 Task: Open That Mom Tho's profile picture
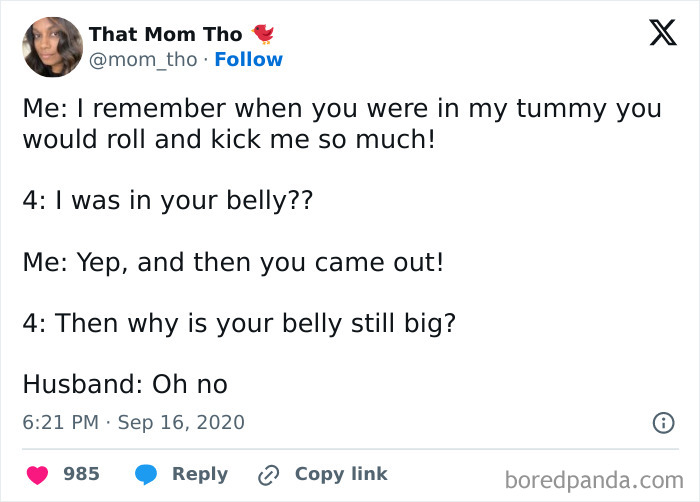52,47
